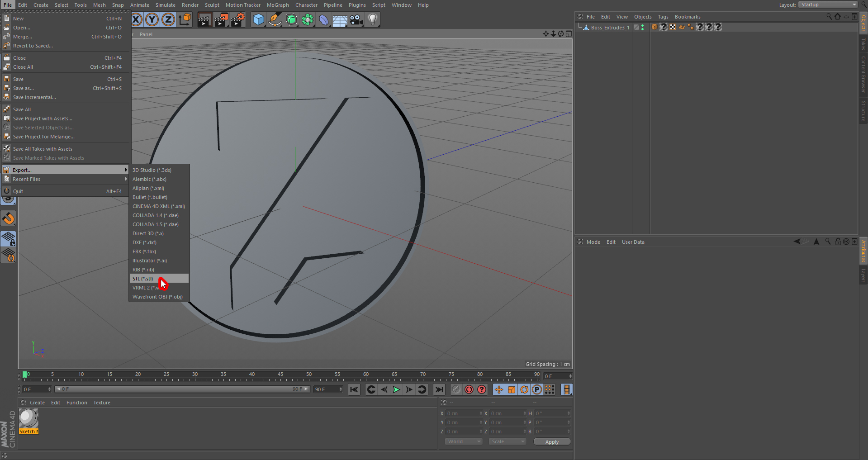Toggle visibility dots of Boss_Extrude3_1

[642, 28]
